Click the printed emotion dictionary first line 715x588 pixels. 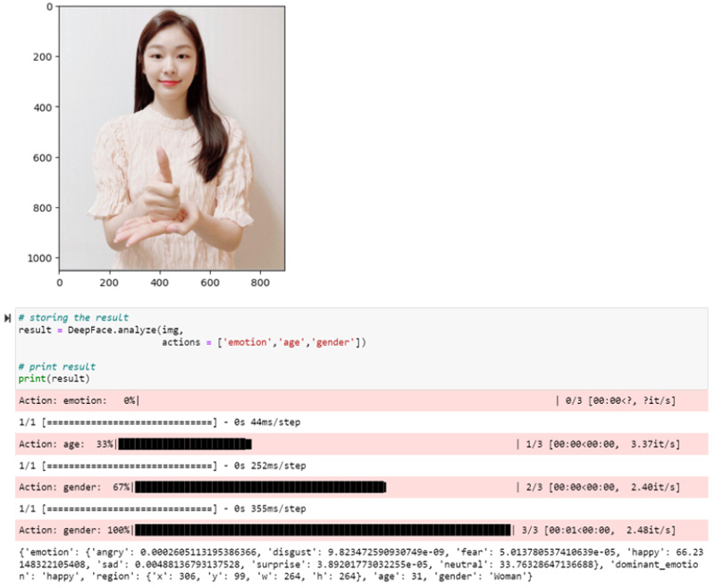coord(361,552)
